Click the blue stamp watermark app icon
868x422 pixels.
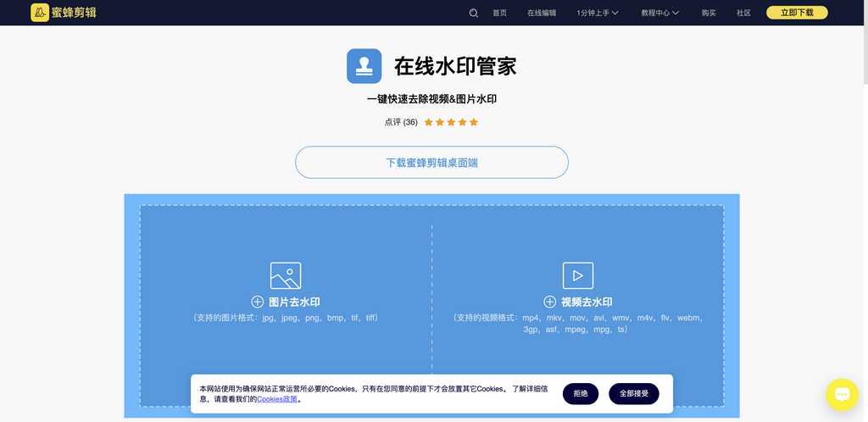pos(364,66)
